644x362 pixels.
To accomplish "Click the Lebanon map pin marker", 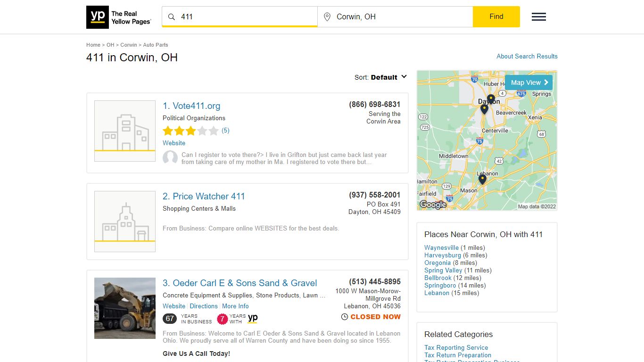I will point(482,179).
